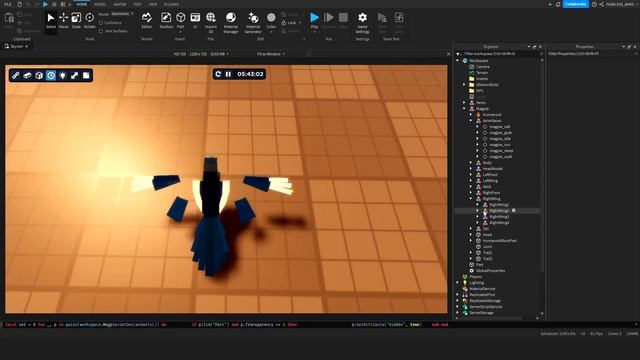Click the reset circular arrow beside the timer
This screenshot has width=640, height=360.
218,74
